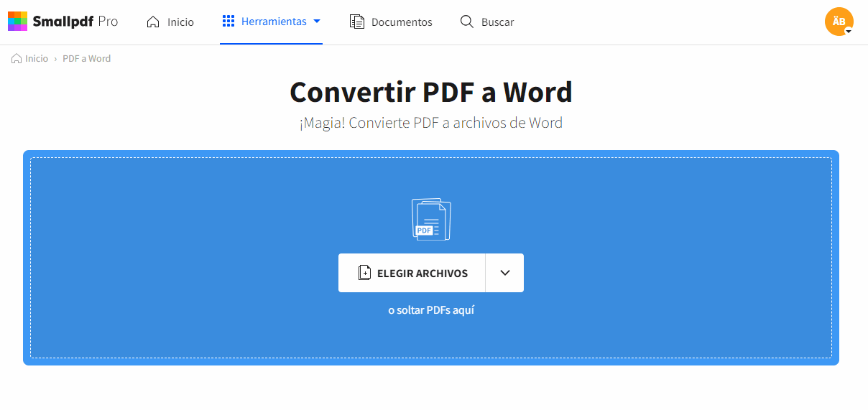Image resolution: width=868 pixels, height=410 pixels.
Task: Click the magnifying glass search icon
Action: coord(467,22)
